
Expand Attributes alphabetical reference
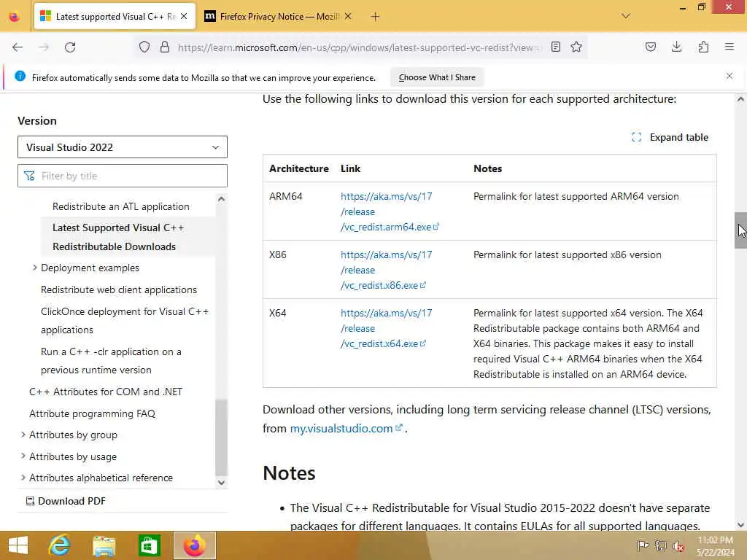tap(23, 477)
